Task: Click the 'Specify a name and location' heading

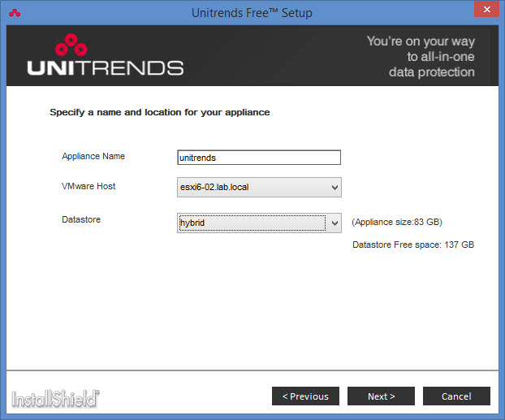Action: pos(160,112)
